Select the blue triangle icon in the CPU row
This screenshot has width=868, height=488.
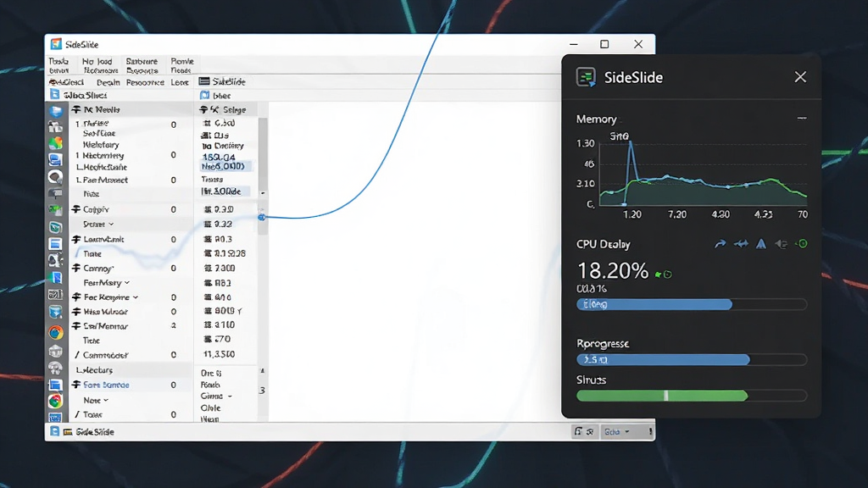(761, 243)
